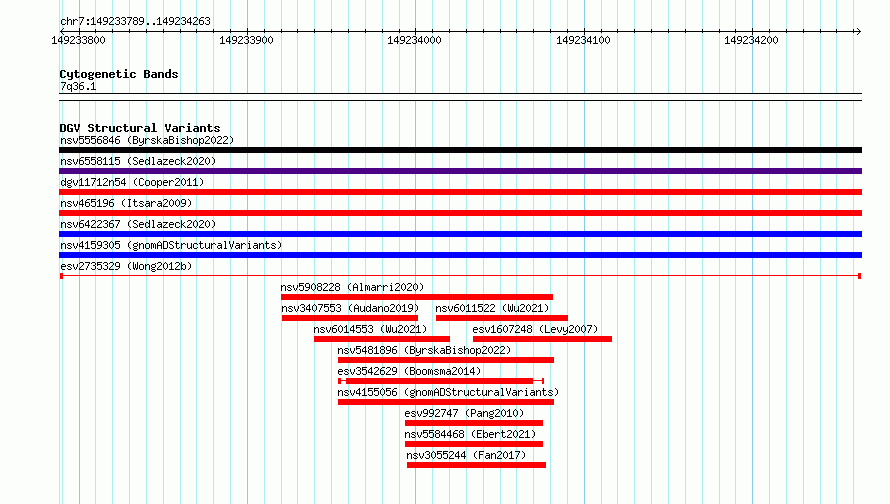Open the DGV Structural Variants track title
Image resolution: width=890 pixels, height=504 pixels.
tap(140, 128)
